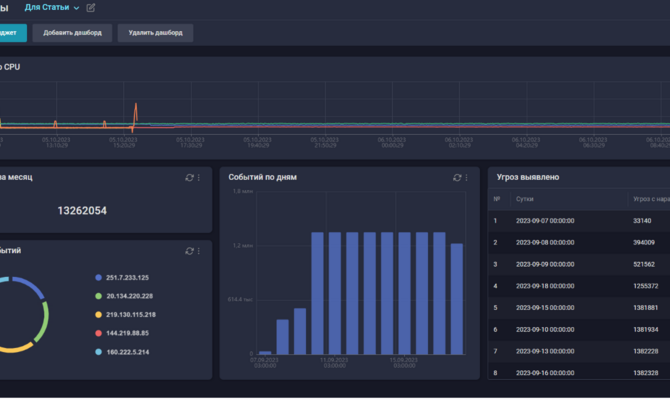Refresh the Событий по дням widget
670x400 pixels.
tap(457, 177)
